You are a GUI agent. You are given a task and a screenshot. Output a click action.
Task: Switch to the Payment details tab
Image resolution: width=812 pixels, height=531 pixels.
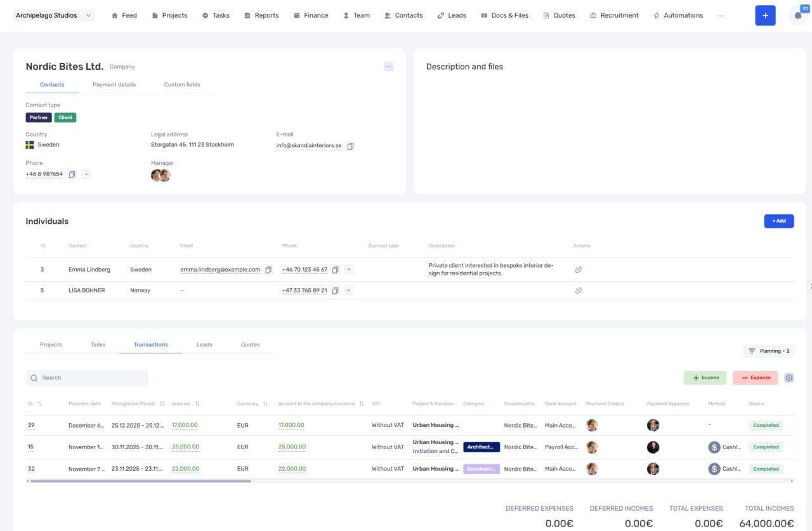pos(114,84)
